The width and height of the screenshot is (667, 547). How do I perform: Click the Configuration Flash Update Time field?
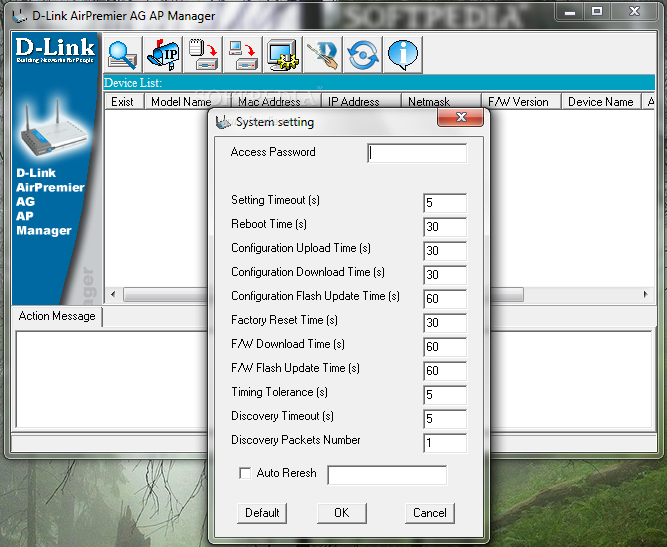(x=445, y=299)
